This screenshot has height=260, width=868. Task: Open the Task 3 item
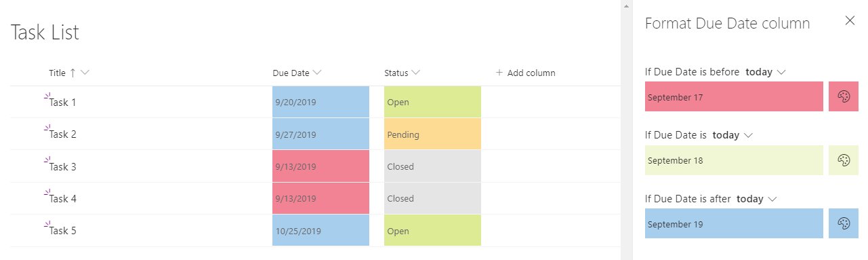[x=62, y=167]
